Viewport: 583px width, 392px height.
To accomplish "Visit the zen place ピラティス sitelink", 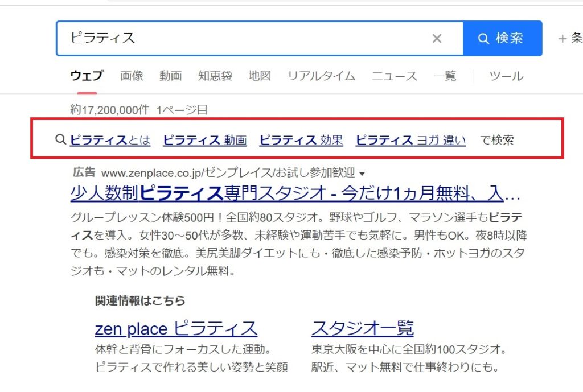I will [176, 328].
